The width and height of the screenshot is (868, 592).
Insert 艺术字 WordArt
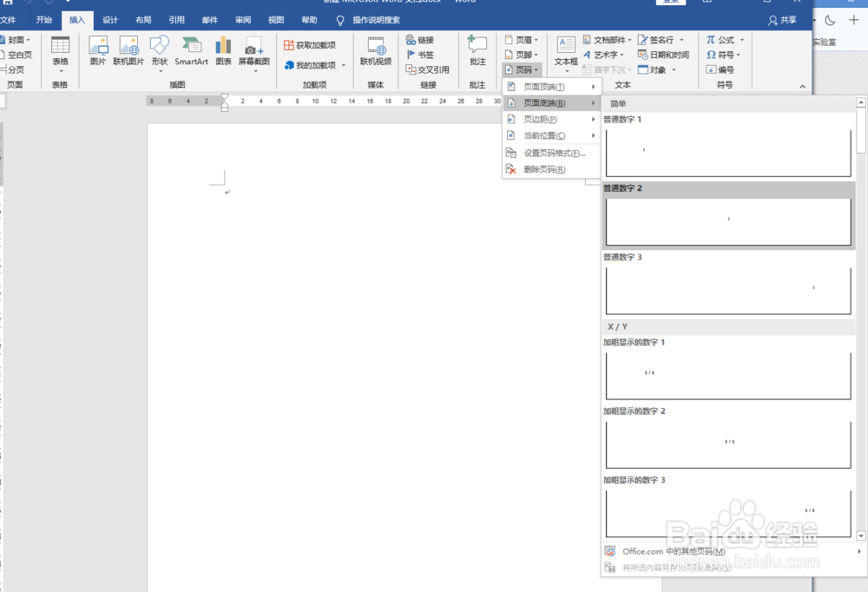[x=603, y=55]
